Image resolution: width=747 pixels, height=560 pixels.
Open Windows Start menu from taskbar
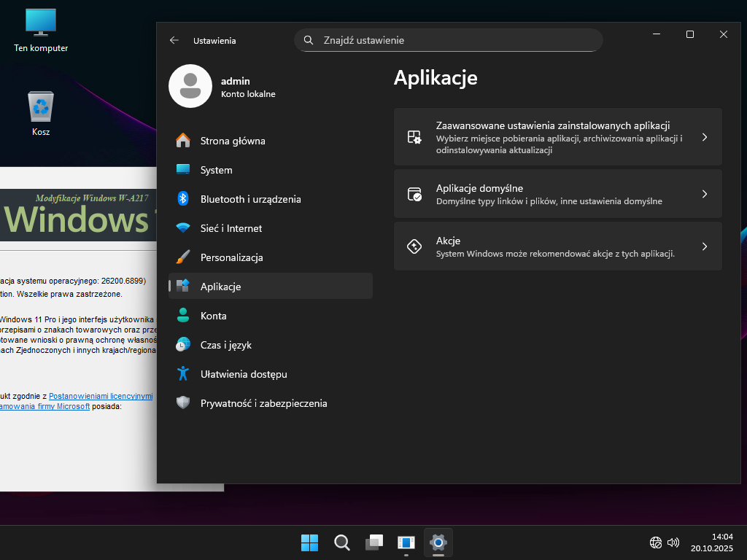[x=309, y=542]
